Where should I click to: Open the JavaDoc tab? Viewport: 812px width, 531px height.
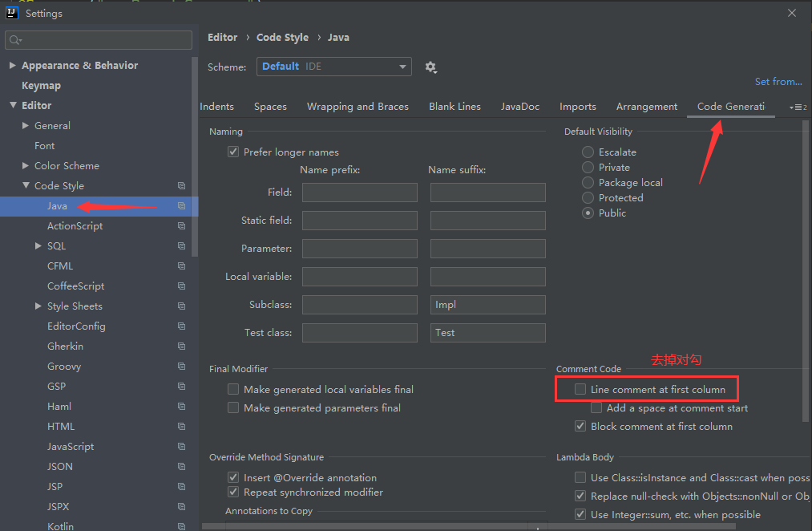tap(520, 107)
